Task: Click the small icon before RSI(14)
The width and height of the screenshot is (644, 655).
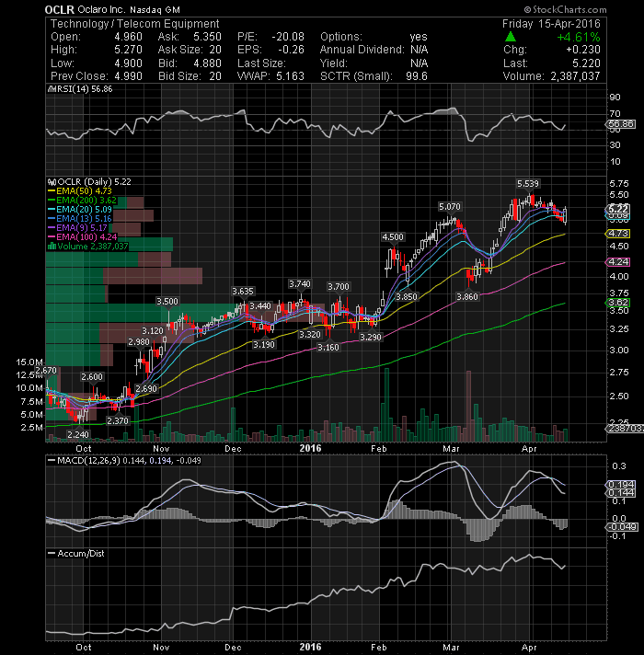Action: click(52, 89)
